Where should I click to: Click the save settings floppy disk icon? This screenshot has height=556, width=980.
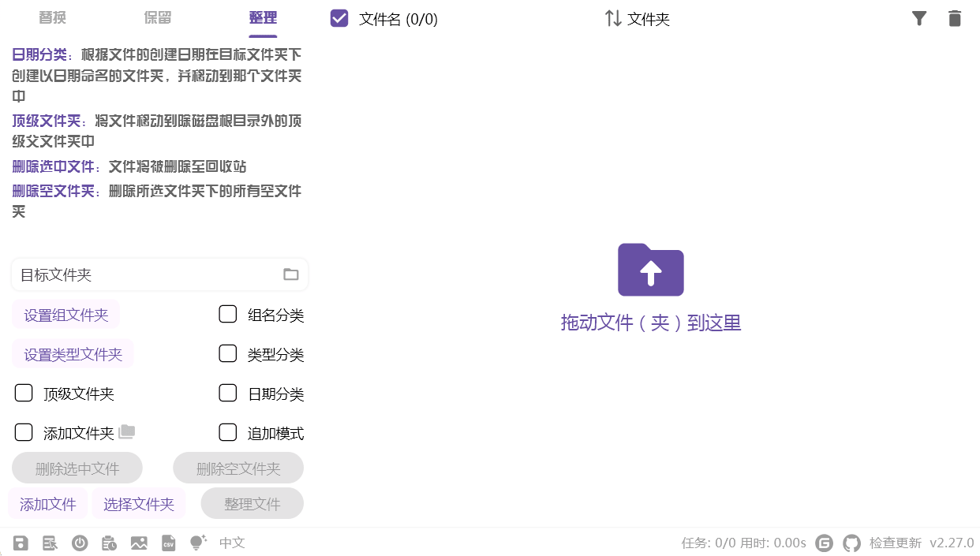pyautogui.click(x=21, y=543)
